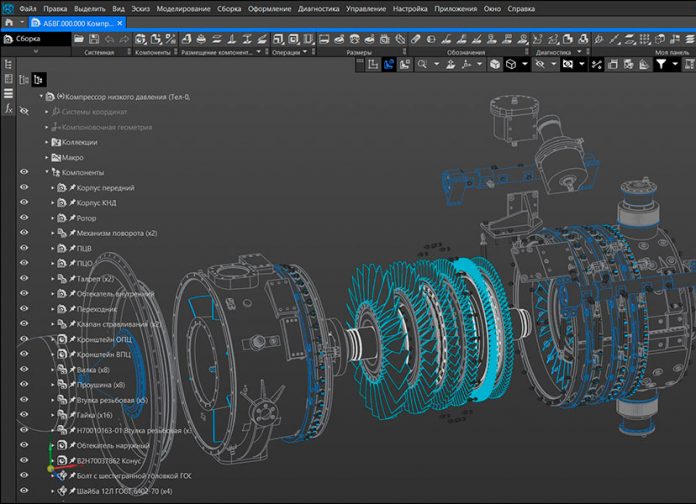
Task: Open the tab list arrow beside home icon
Action: click(22, 22)
